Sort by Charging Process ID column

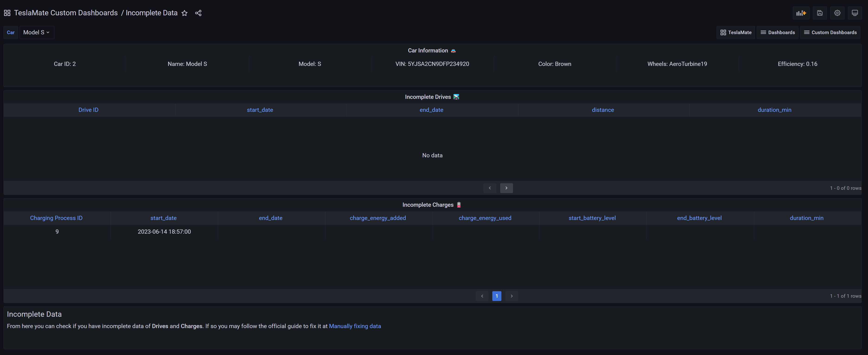coord(56,218)
